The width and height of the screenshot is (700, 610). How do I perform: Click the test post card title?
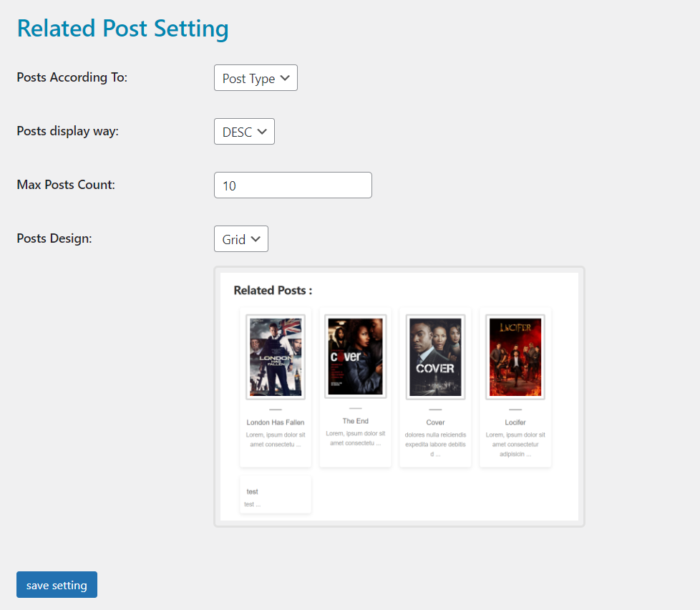[x=252, y=492]
